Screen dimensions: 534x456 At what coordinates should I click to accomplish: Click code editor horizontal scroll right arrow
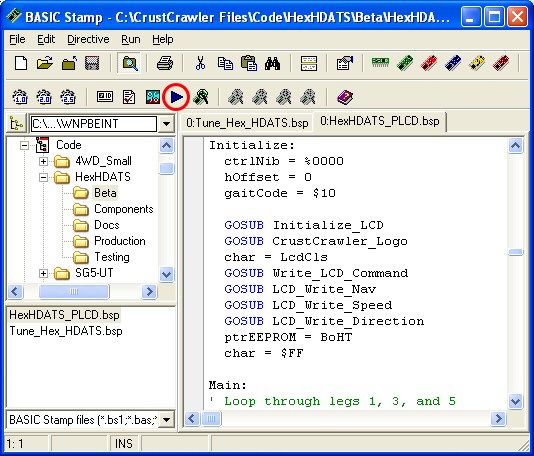click(x=499, y=418)
